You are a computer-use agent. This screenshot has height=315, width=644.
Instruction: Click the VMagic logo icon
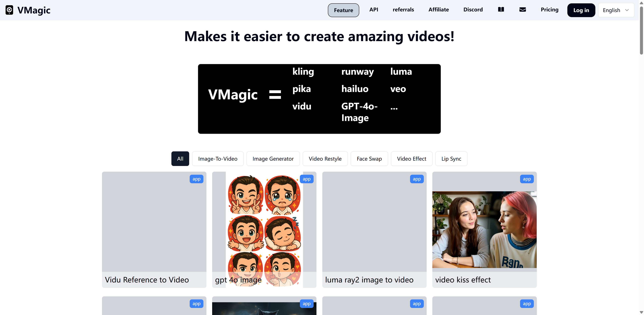point(9,10)
